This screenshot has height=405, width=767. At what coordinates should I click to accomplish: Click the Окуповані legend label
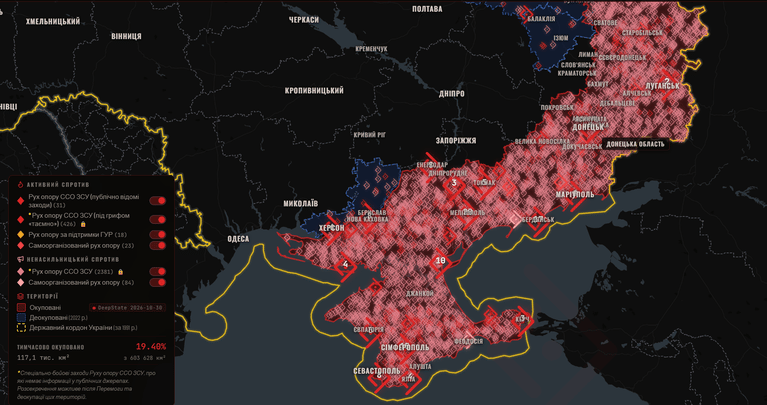point(45,308)
